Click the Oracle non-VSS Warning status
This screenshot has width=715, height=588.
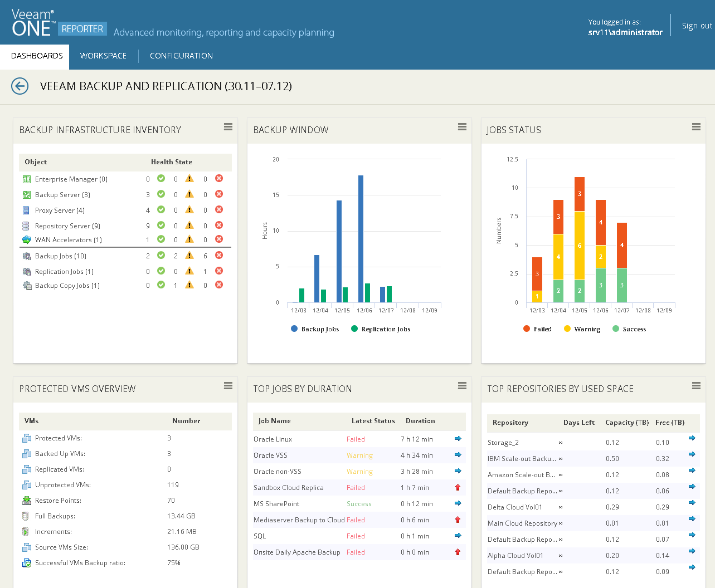point(359,472)
